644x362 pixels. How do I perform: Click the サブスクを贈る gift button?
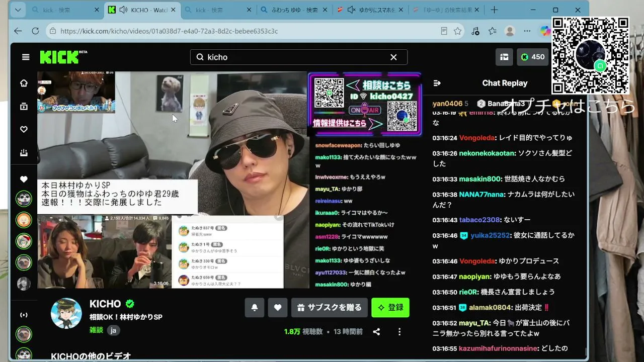[329, 308]
